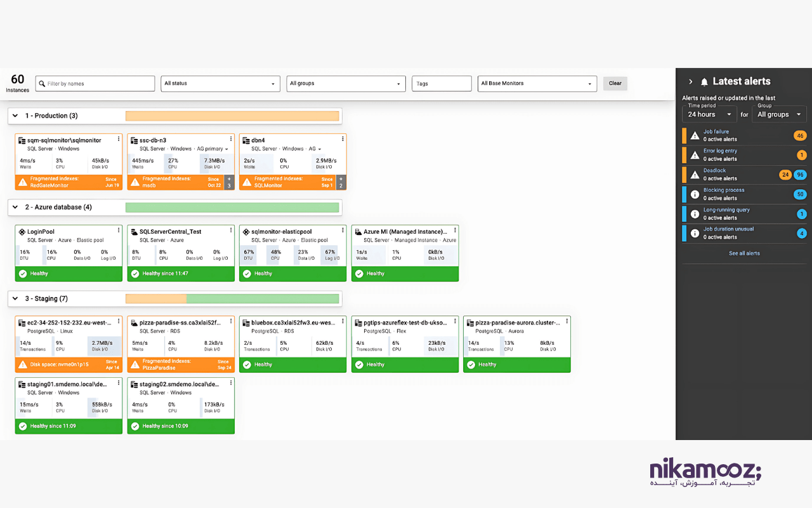Click the orange 24 badge for Deadlock
Viewport: 812px width, 508px height.
[785, 175]
